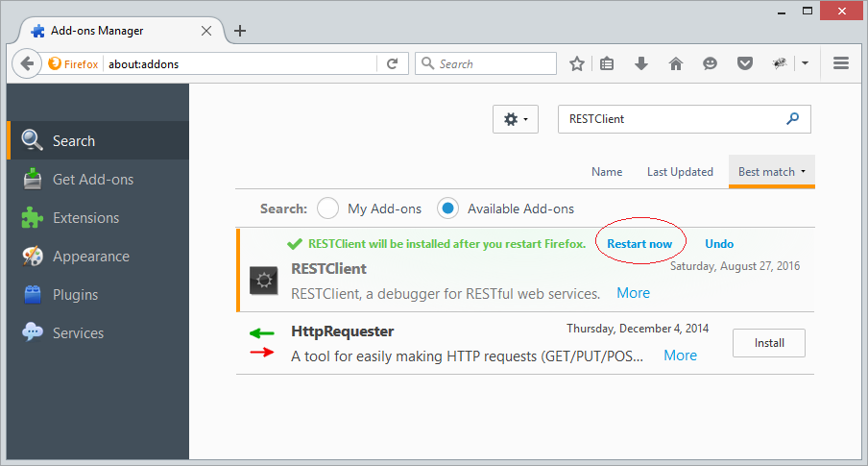Open the Pocket toolbar icon

745,63
